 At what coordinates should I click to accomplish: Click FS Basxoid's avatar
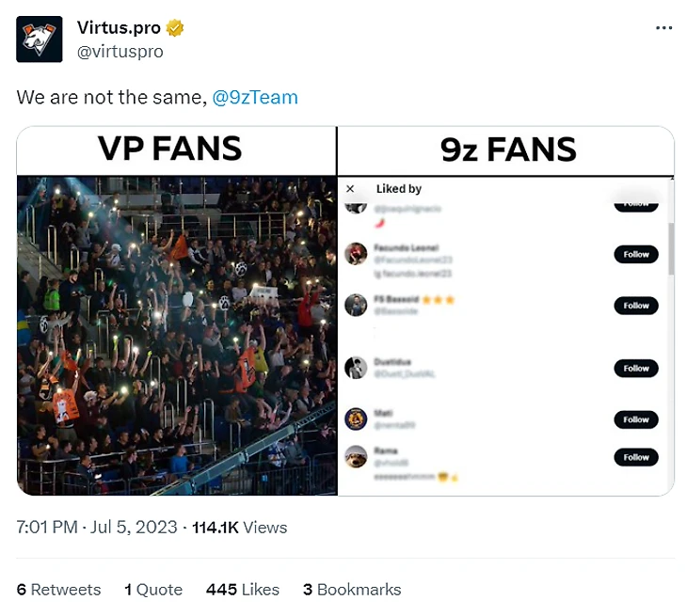[355, 306]
